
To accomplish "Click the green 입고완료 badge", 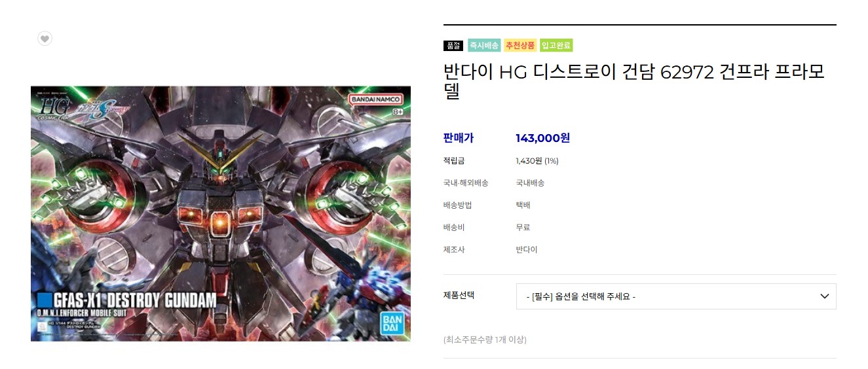I will (556, 46).
